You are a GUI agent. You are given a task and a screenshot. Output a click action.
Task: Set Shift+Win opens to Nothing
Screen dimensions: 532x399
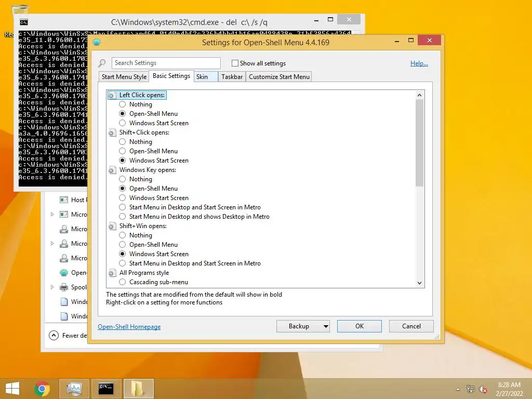[123, 235]
